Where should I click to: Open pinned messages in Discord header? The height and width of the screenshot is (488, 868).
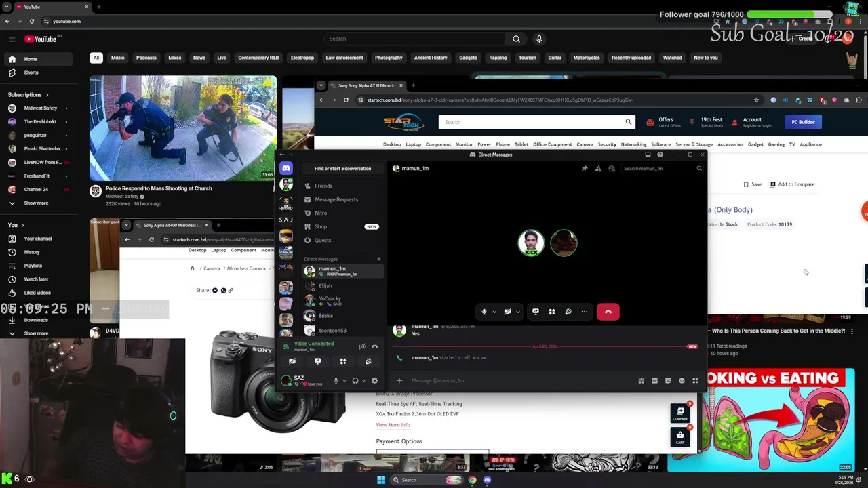coord(585,168)
